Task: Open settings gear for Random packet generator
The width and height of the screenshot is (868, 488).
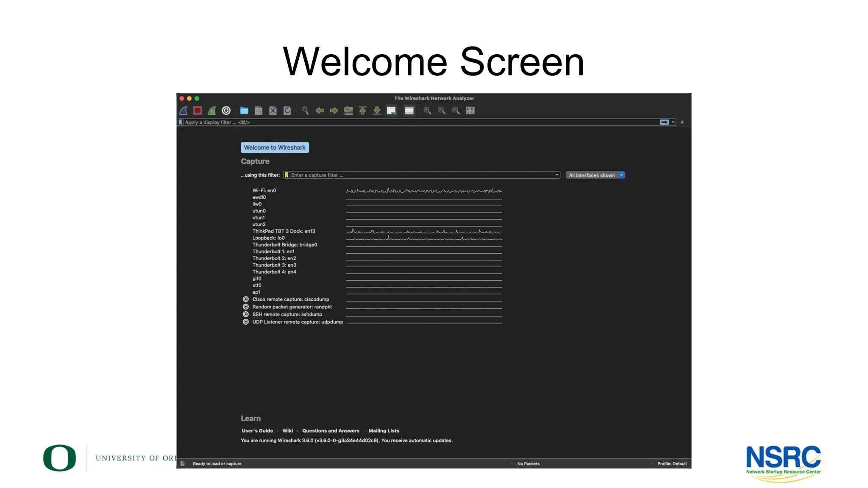Action: point(246,307)
